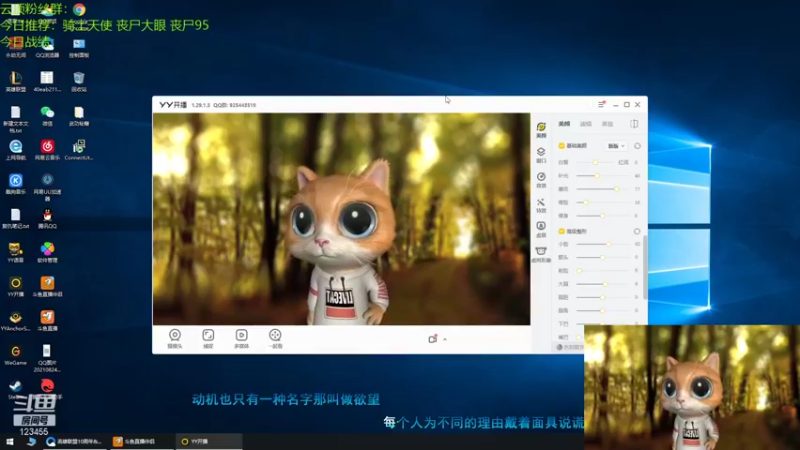Screen dimensions: 800x450
Task: Switch to the 美颜 tab
Action: pyautogui.click(x=564, y=124)
